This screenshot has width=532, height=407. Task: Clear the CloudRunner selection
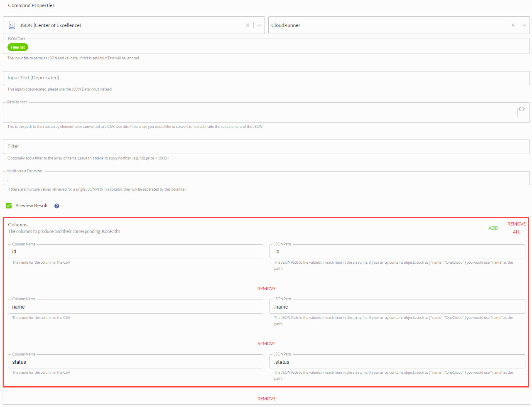[513, 25]
